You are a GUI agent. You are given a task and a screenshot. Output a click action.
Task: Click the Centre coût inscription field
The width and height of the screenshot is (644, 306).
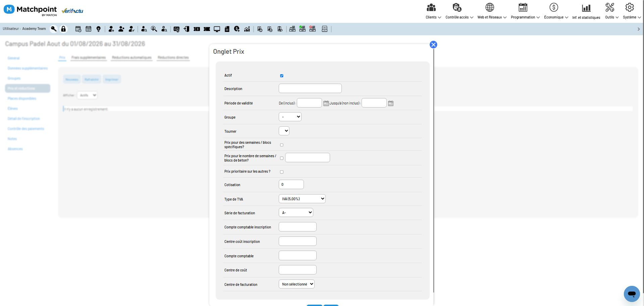click(x=298, y=241)
